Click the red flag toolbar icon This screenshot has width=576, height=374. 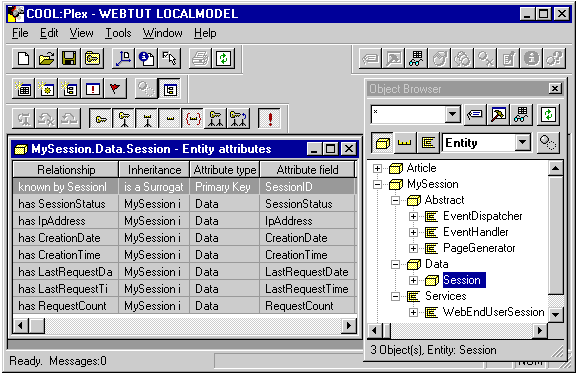click(x=115, y=89)
